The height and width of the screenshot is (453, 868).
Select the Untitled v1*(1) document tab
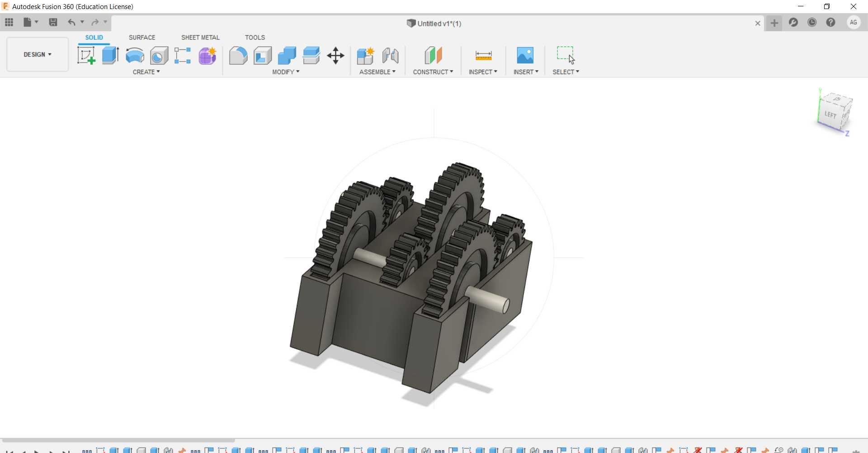434,24
